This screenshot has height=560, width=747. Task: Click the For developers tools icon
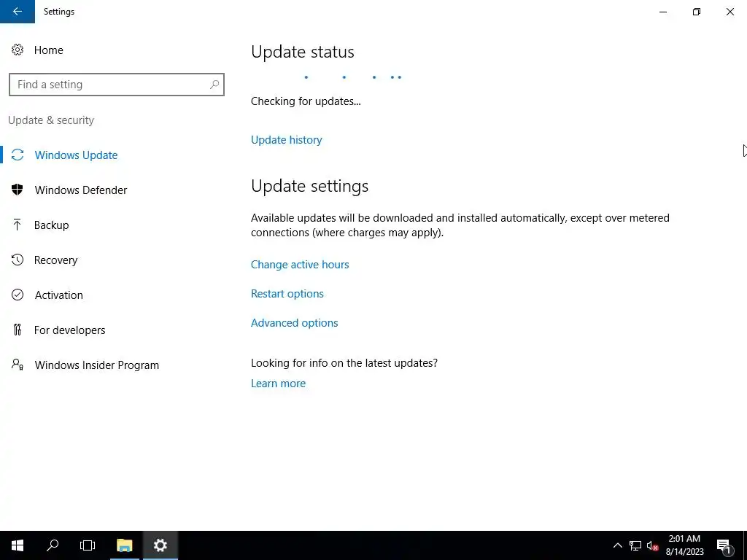pos(18,330)
